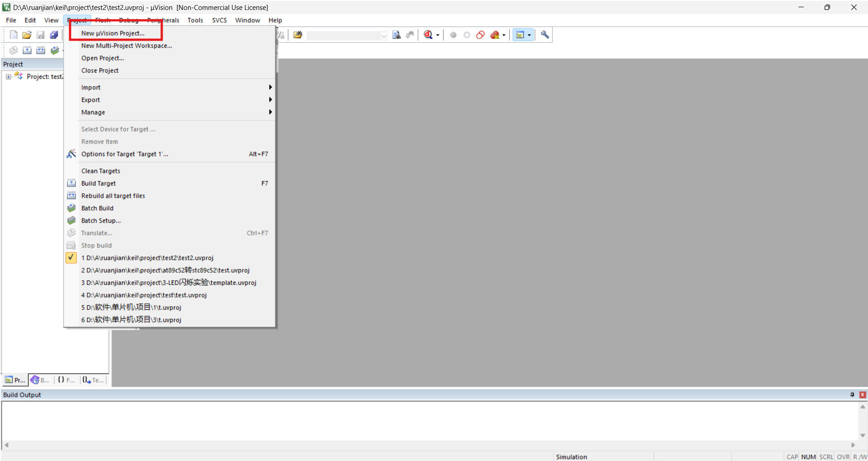Open the Manage submenu arrow
The image size is (868, 461).
tap(270, 112)
